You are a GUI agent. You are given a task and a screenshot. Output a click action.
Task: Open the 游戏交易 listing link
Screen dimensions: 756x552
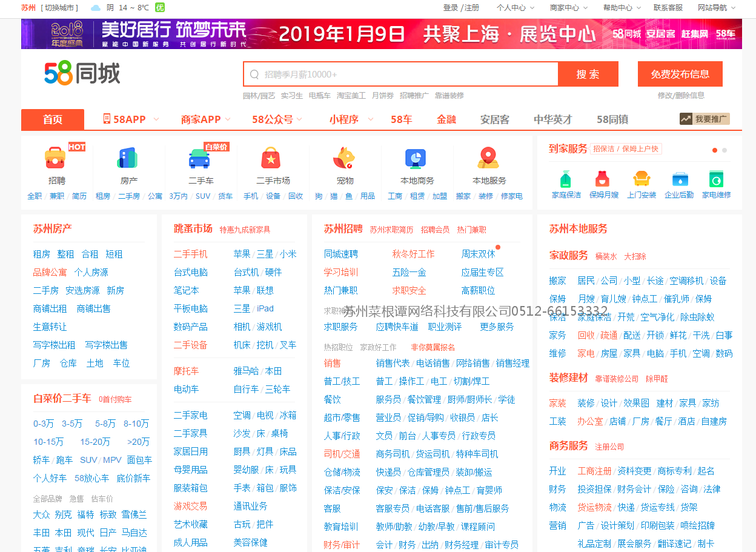191,506
